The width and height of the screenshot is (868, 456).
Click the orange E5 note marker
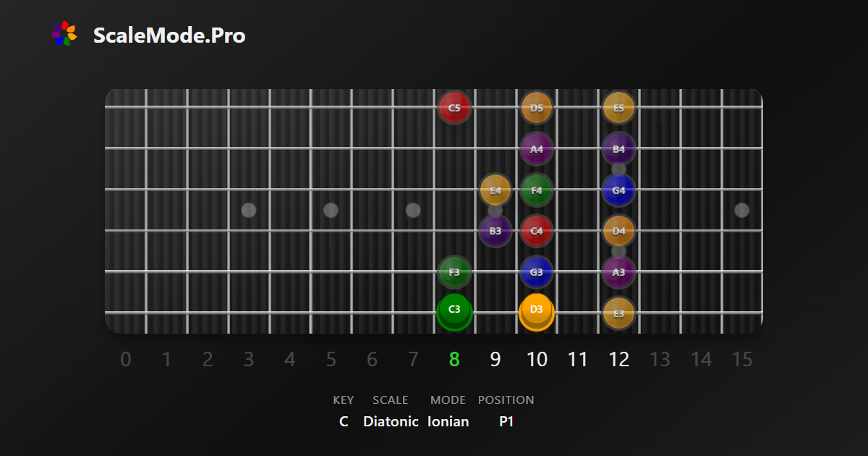point(618,108)
